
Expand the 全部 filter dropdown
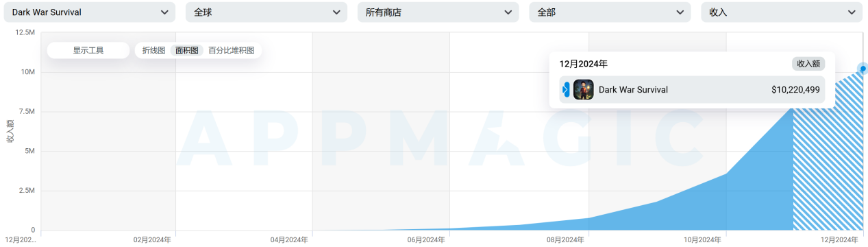pos(610,12)
